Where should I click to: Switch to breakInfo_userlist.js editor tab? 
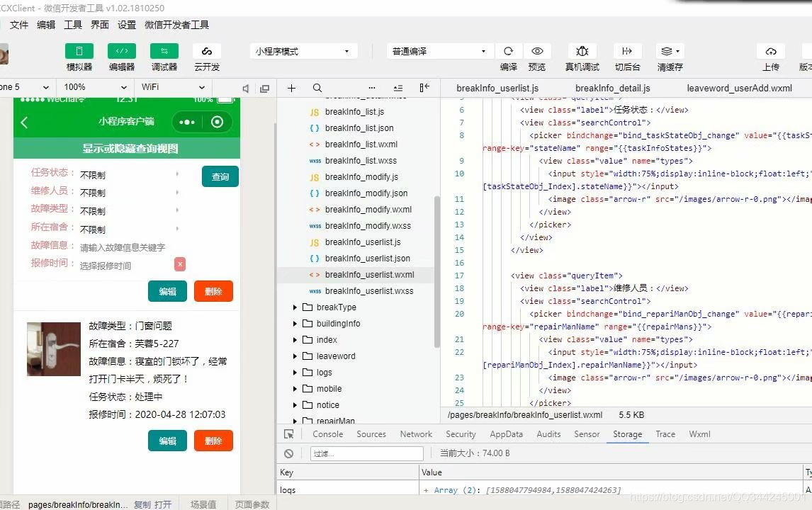[x=497, y=88]
